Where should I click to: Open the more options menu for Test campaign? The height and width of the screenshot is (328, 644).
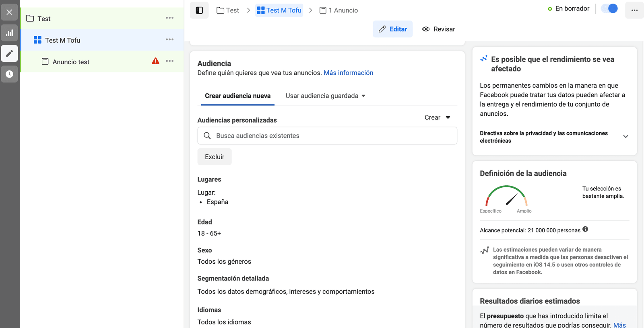click(169, 18)
